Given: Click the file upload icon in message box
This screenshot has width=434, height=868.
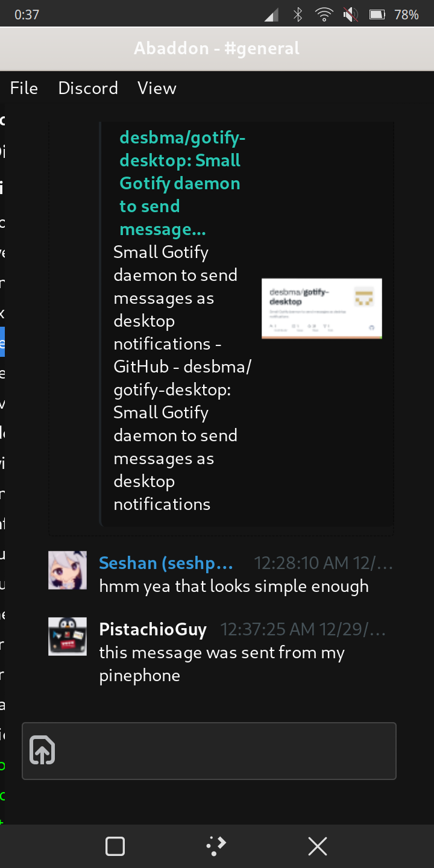Looking at the screenshot, I should (42, 750).
